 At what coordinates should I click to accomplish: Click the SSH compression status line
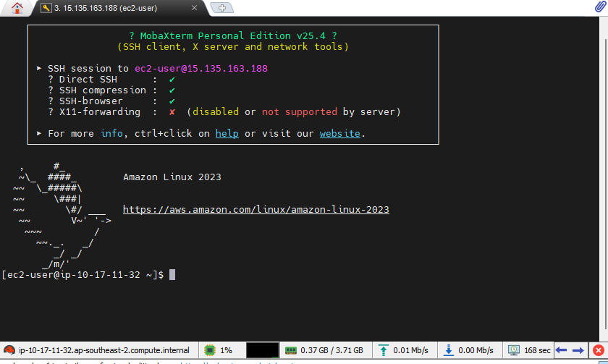111,90
